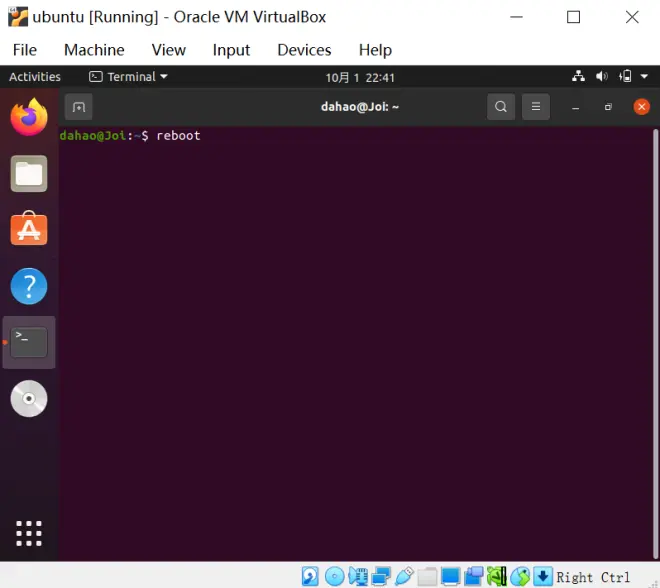Open the Input menu
This screenshot has height=588, width=660.
pyautogui.click(x=231, y=50)
